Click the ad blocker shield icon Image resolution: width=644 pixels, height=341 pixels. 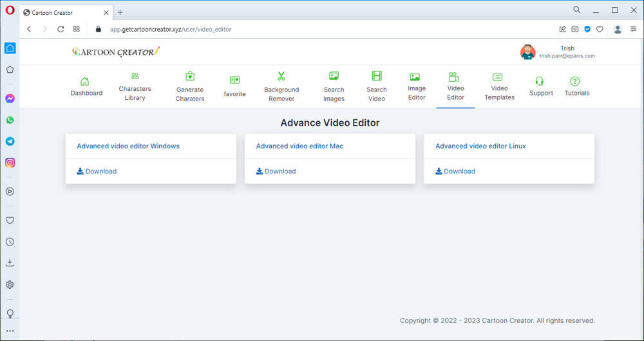[x=587, y=29]
